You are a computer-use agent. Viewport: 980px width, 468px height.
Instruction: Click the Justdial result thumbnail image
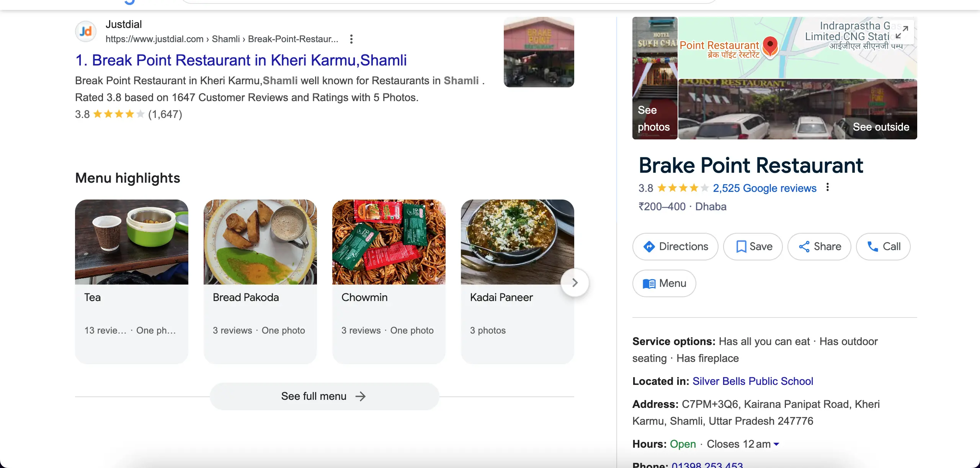(x=539, y=52)
